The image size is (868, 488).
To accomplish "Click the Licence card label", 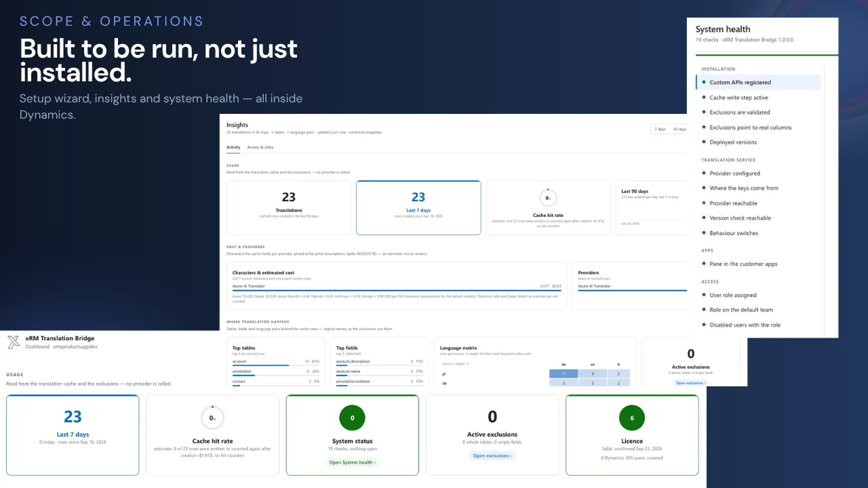I will pyautogui.click(x=632, y=441).
